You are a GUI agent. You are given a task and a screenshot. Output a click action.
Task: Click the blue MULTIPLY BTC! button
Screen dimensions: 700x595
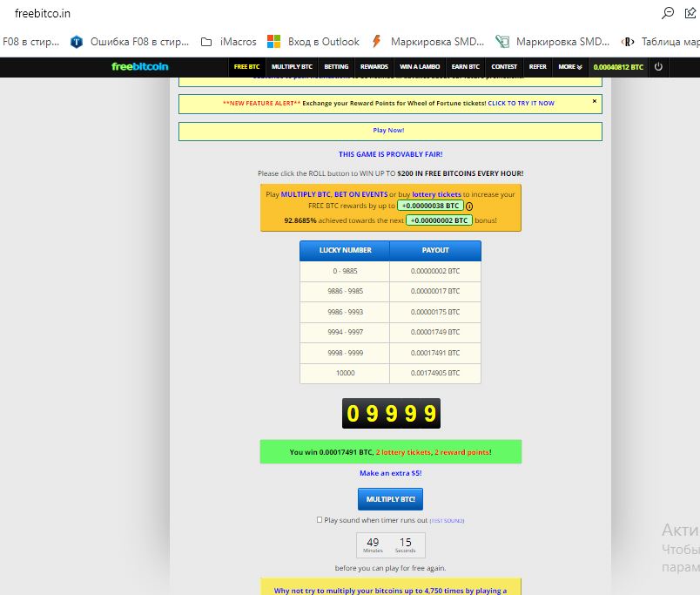click(390, 499)
